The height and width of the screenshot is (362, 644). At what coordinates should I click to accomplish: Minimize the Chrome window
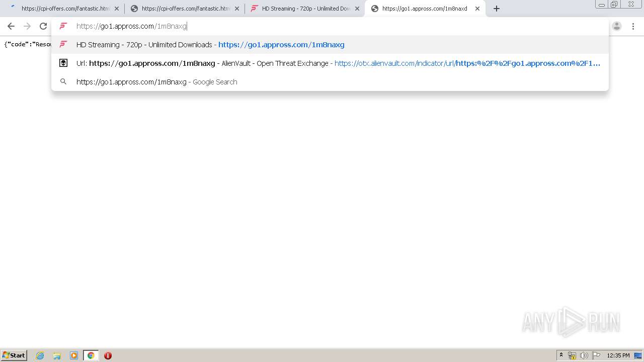point(602,4)
